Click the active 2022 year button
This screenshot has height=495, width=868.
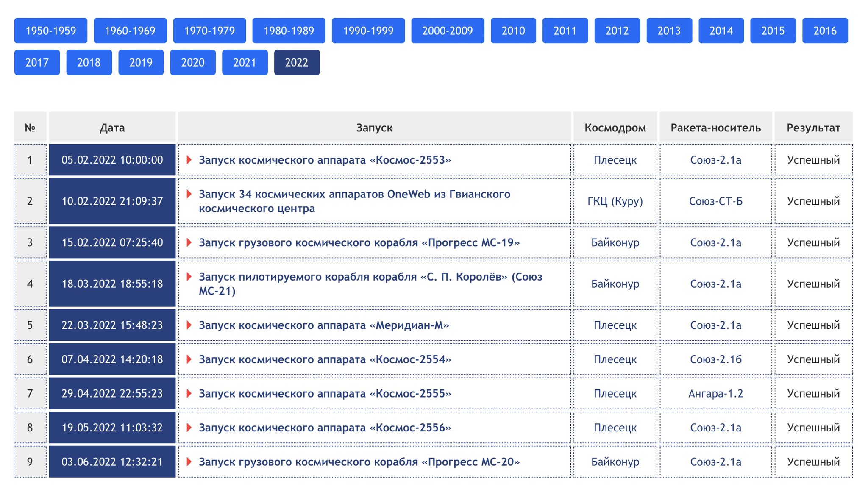(x=297, y=62)
